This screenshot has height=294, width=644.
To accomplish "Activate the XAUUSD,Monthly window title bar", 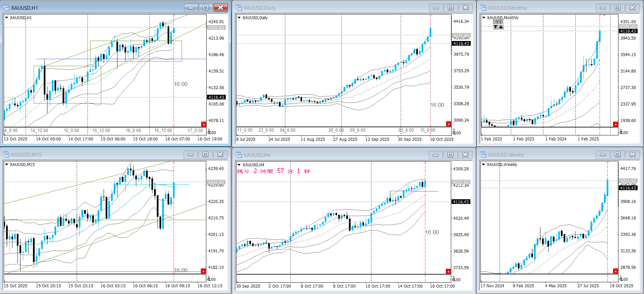I will pos(538,8).
